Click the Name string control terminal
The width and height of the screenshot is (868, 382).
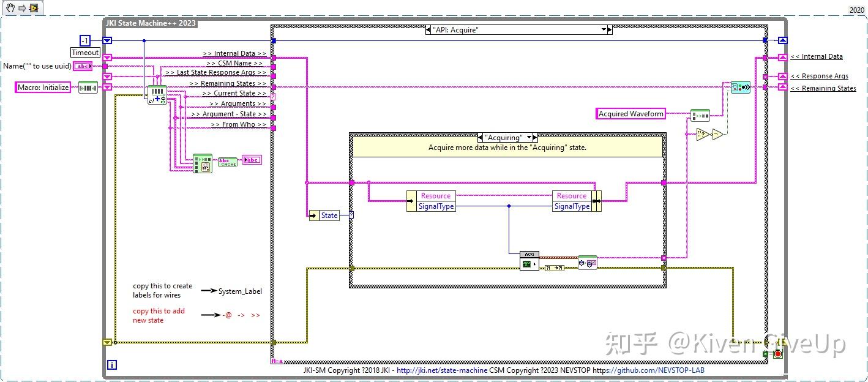point(83,66)
